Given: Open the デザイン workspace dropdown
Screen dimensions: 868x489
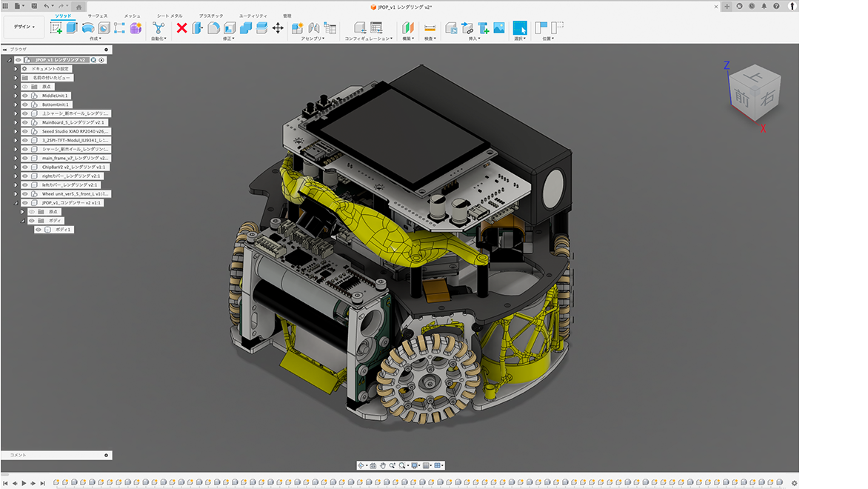Looking at the screenshot, I should [24, 27].
